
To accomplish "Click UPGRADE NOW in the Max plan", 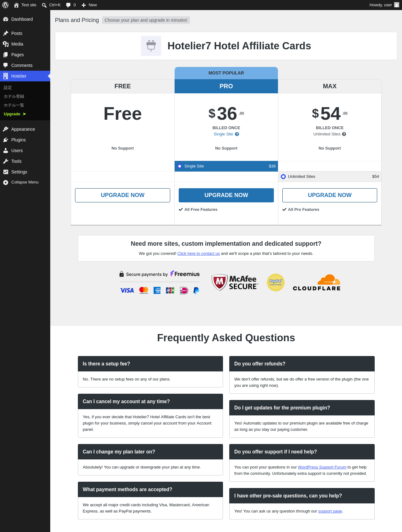I will pos(330,195).
